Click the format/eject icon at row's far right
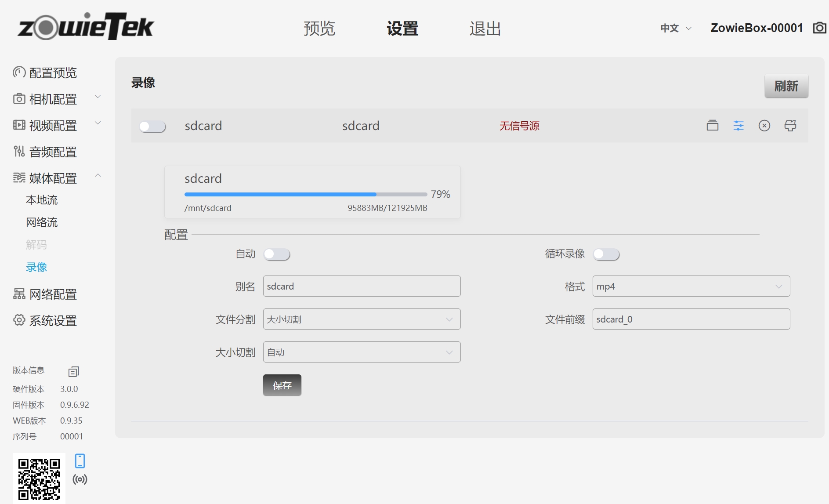Screen dimensions: 829x504 [x=790, y=126]
